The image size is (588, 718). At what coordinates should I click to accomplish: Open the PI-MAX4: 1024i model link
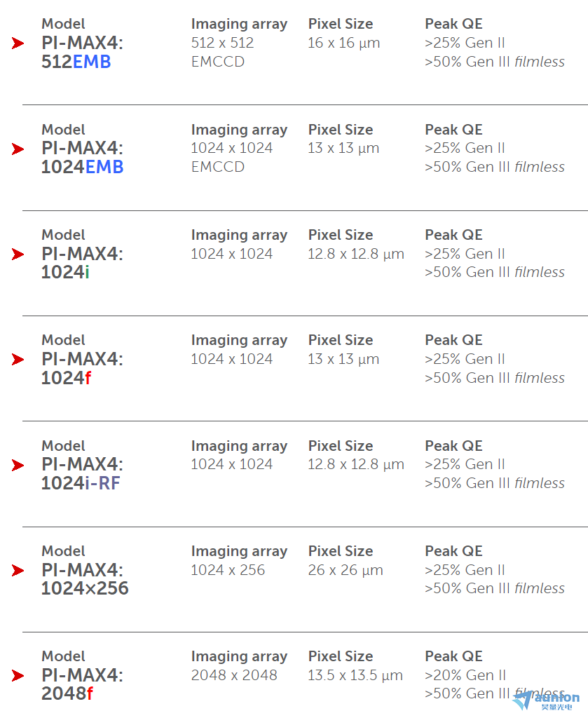point(83,263)
